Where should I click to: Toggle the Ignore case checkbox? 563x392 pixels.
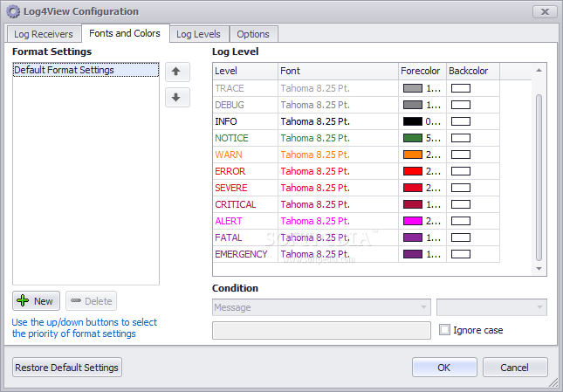pos(444,329)
